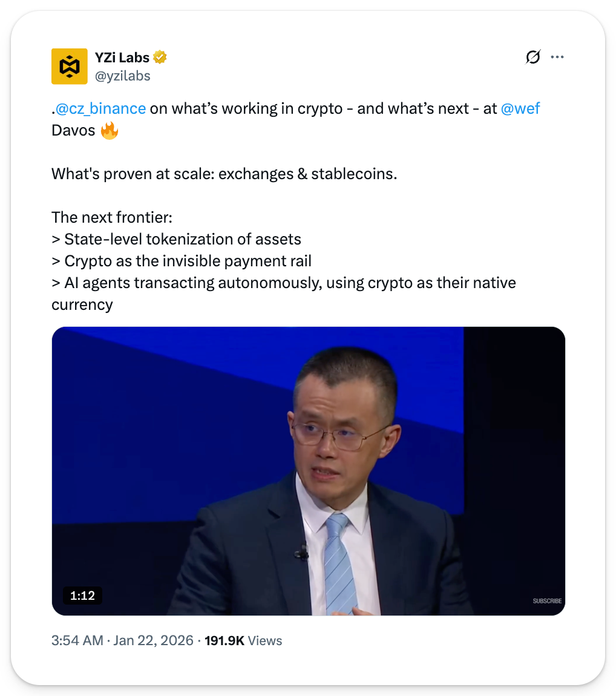The height and width of the screenshot is (696, 616).
Task: View the 191.9K Views count
Action: tap(243, 641)
